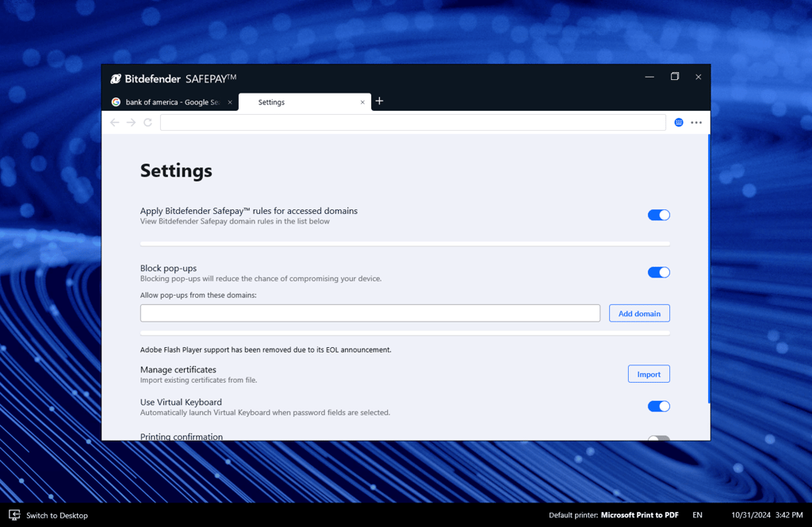Viewport: 812px width, 527px height.
Task: Switch to bank of america Google tab
Action: [171, 102]
